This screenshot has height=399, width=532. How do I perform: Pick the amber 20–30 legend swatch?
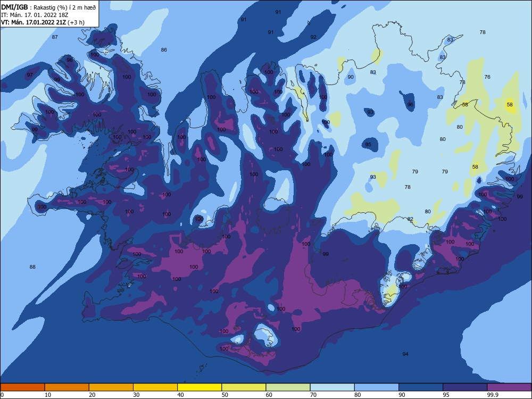[x=111, y=387]
